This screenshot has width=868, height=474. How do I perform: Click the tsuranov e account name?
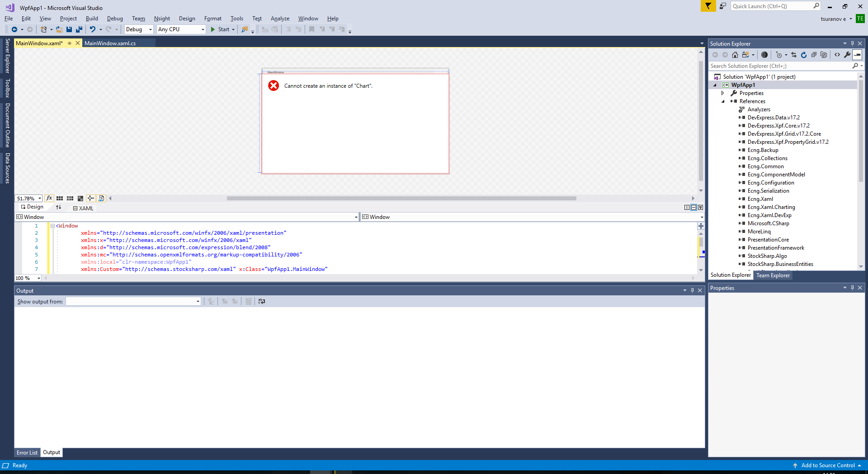pos(833,19)
